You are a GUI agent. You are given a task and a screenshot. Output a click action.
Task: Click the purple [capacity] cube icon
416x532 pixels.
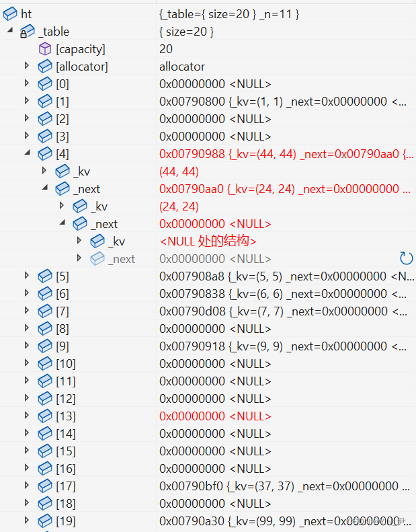pyautogui.click(x=45, y=49)
